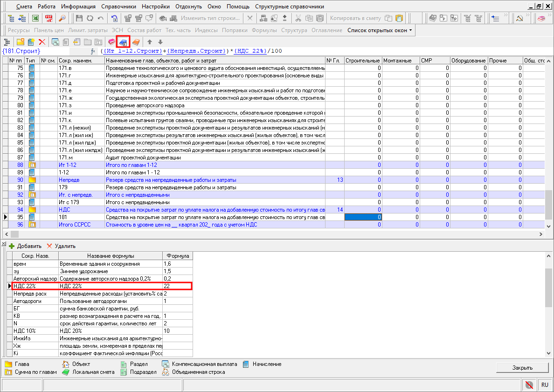Viewport: 554px width, 392px height.
Task: Click the RU language indicator in status bar
Action: pyautogui.click(x=544, y=385)
